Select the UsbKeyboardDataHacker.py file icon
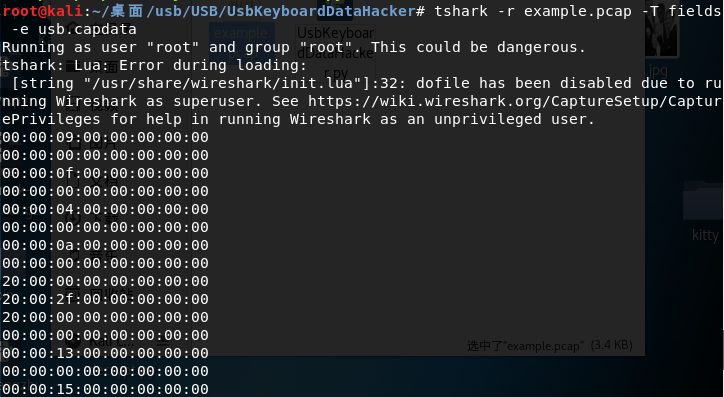Screen dimensions: 724x397 coord(335,53)
